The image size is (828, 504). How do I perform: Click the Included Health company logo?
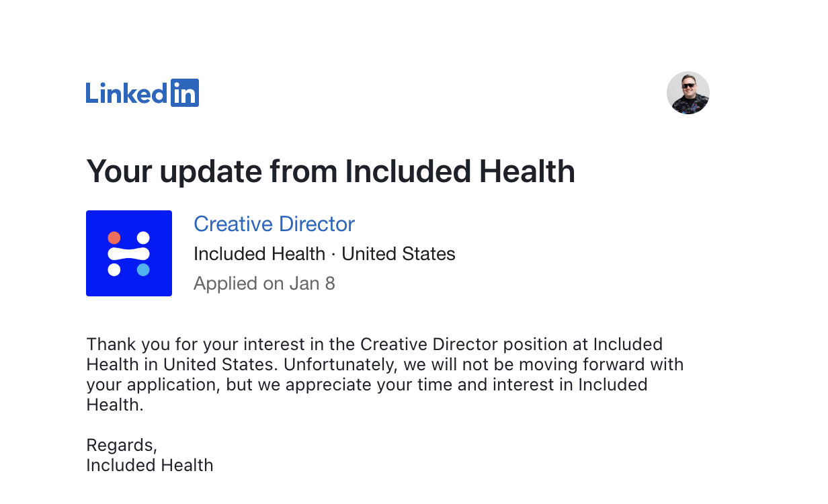click(x=129, y=253)
